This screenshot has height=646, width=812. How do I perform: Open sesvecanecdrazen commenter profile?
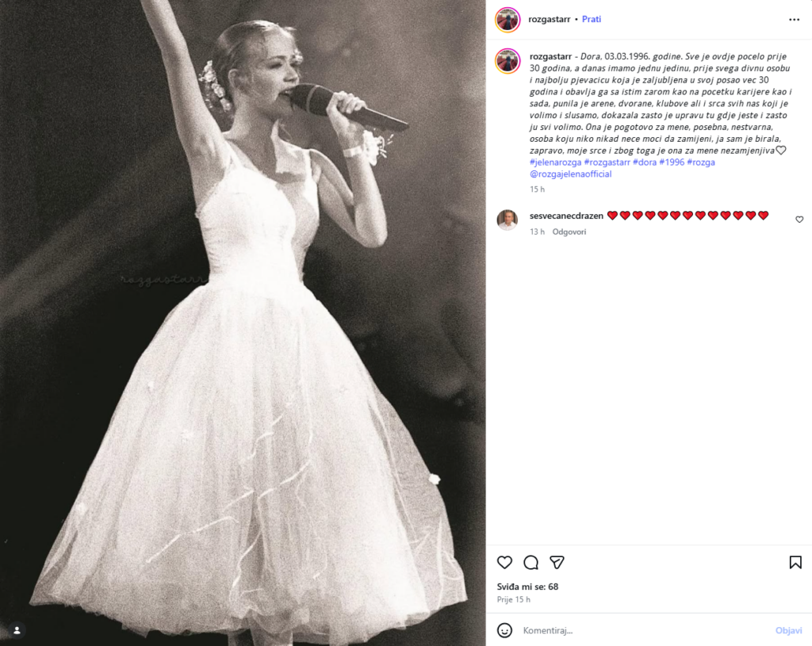(x=566, y=216)
